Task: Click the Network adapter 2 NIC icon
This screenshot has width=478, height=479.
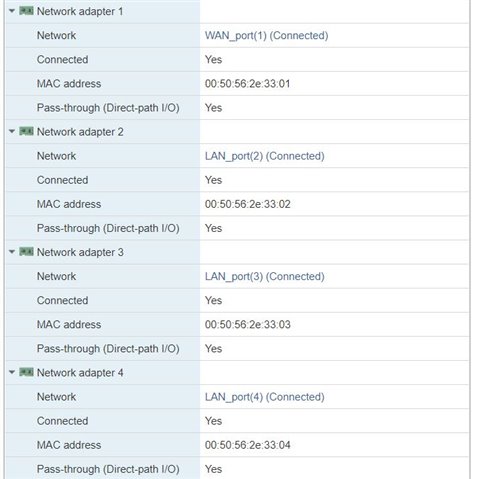Action: (x=26, y=131)
